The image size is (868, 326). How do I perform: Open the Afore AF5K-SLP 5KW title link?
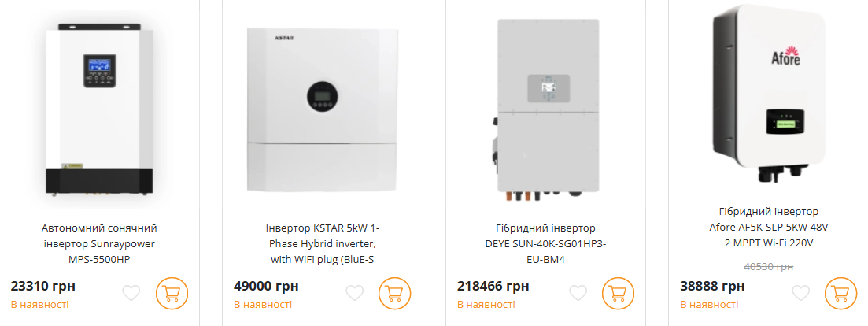coord(769,227)
